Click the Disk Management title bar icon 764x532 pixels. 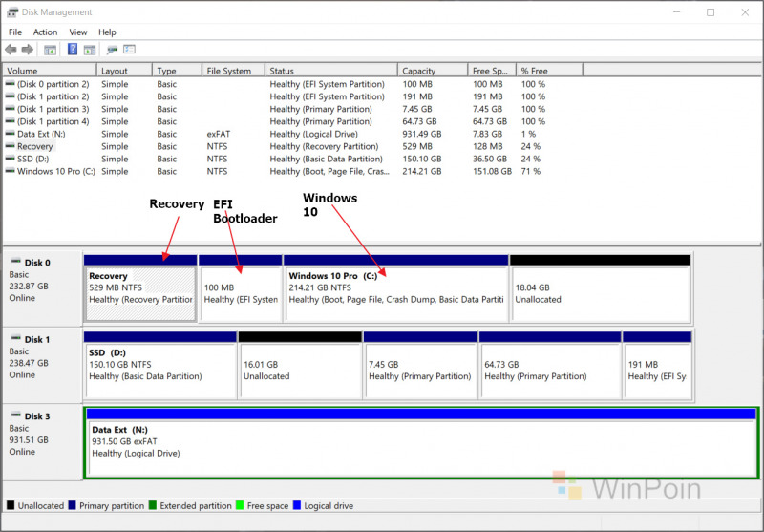click(x=12, y=12)
